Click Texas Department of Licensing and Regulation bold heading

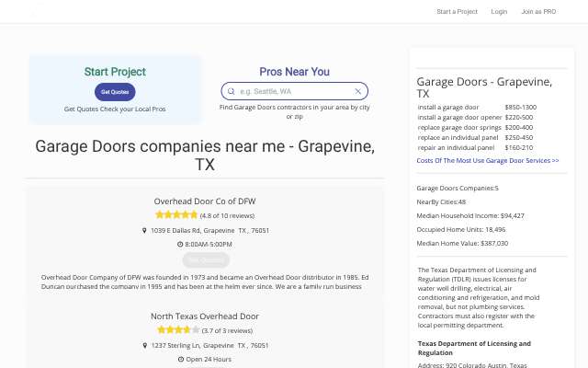[x=474, y=348]
